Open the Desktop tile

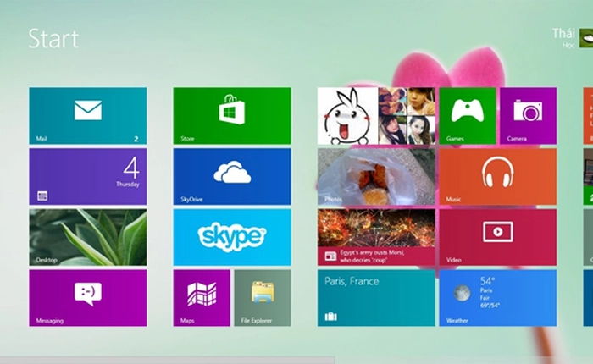click(88, 237)
